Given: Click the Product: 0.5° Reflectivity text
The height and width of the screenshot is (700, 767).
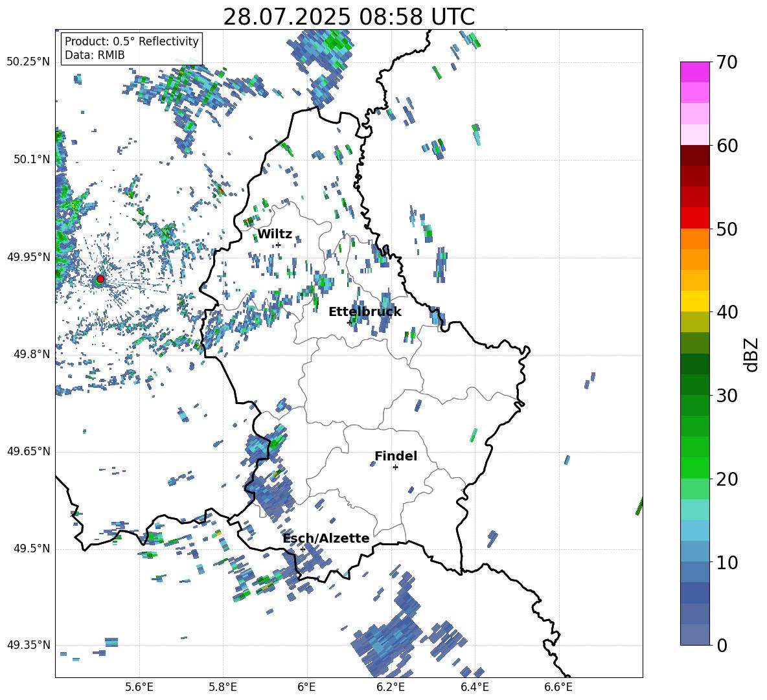Looking at the screenshot, I should tap(132, 41).
